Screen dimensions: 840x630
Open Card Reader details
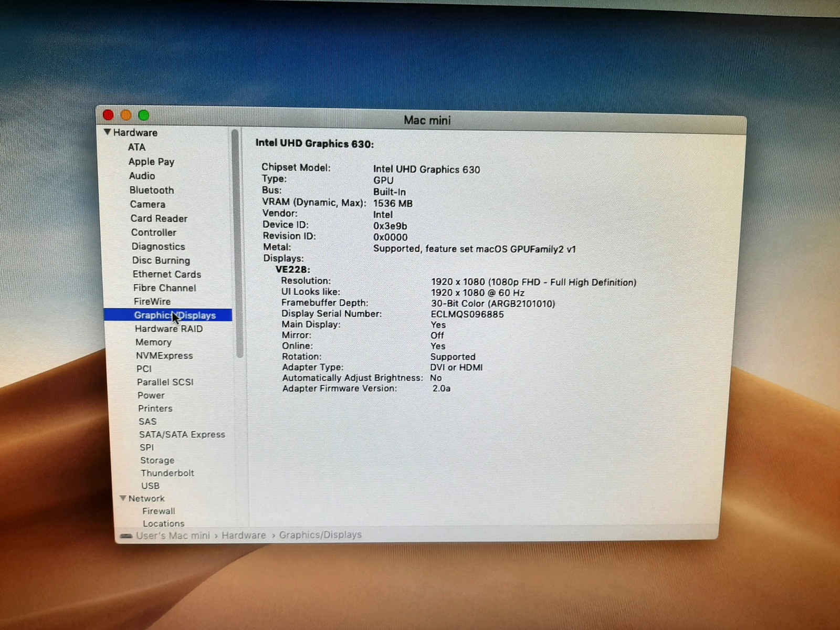coord(159,218)
